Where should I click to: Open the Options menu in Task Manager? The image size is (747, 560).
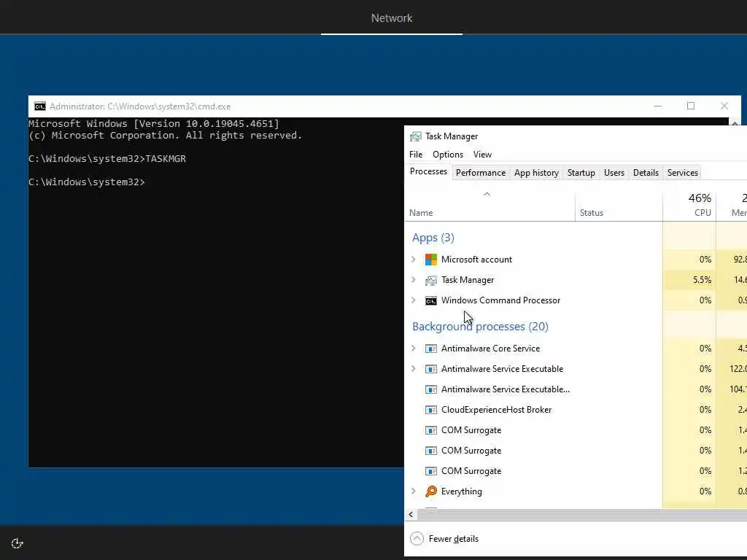tap(448, 155)
